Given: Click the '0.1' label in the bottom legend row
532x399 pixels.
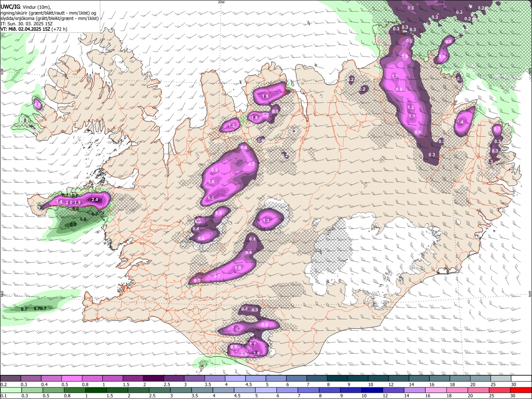Looking at the screenshot, I should pos(3,396).
